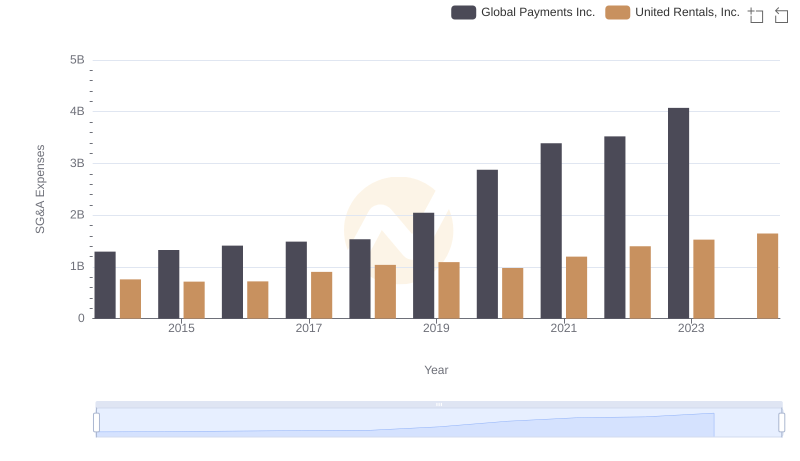Select Global Payments 2014 bar
Image resolution: width=800 pixels, height=461 pixels.
pyautogui.click(x=105, y=285)
